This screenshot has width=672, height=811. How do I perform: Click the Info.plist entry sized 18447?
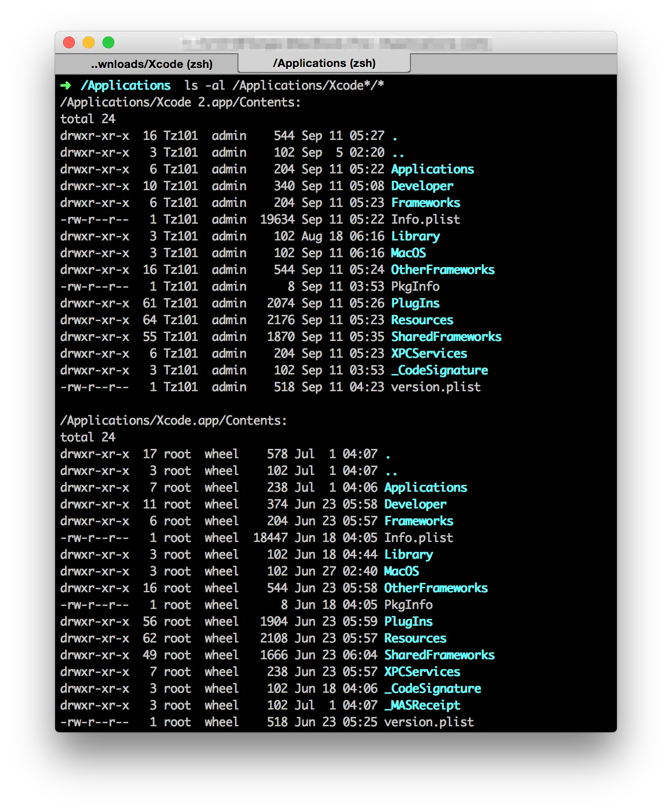418,538
